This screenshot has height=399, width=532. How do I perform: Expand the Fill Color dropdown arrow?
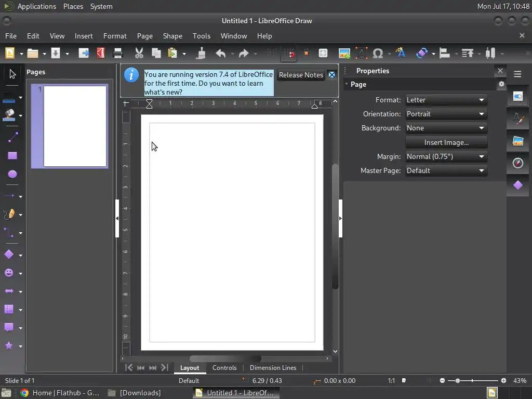[x=20, y=116]
